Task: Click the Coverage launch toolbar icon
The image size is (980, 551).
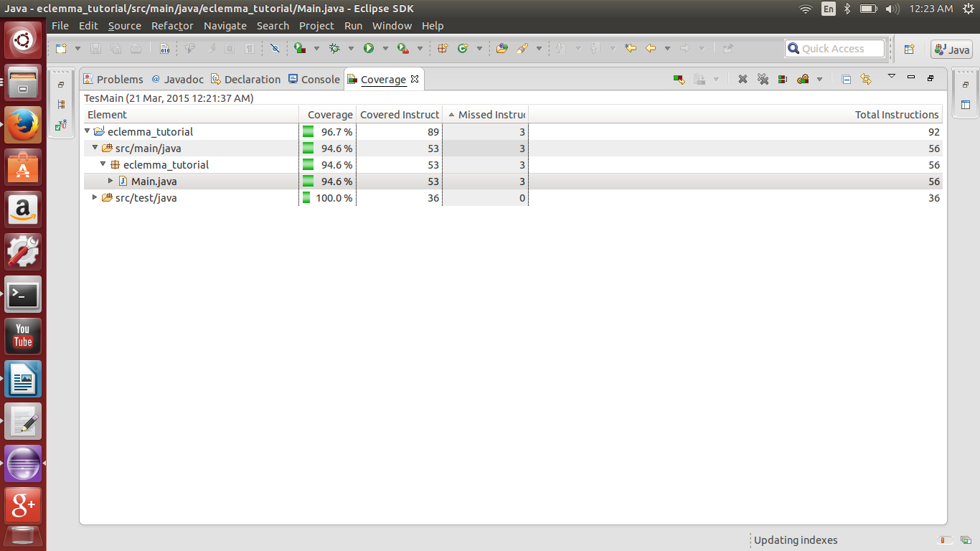Action: 298,48
